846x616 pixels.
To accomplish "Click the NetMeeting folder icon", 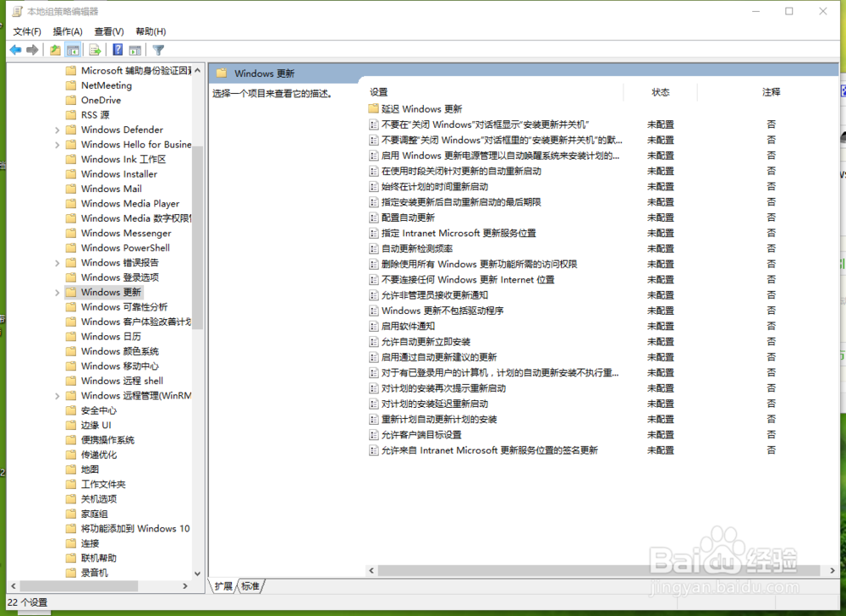I will coord(71,85).
